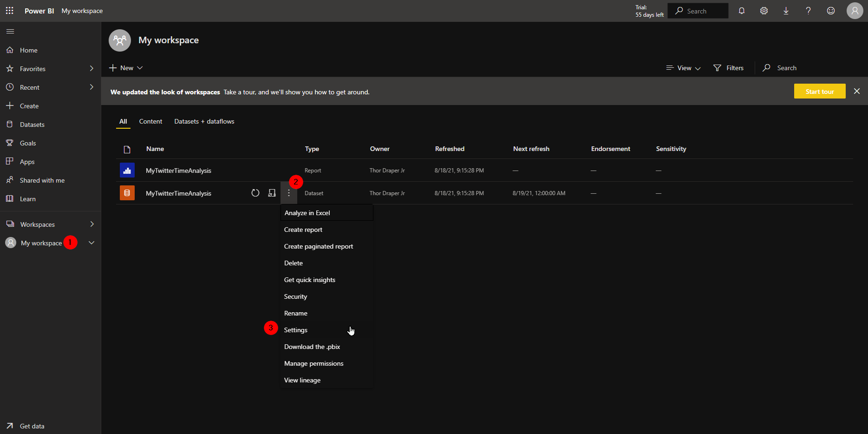The image size is (868, 434).
Task: Open the View dropdown
Action: click(683, 68)
